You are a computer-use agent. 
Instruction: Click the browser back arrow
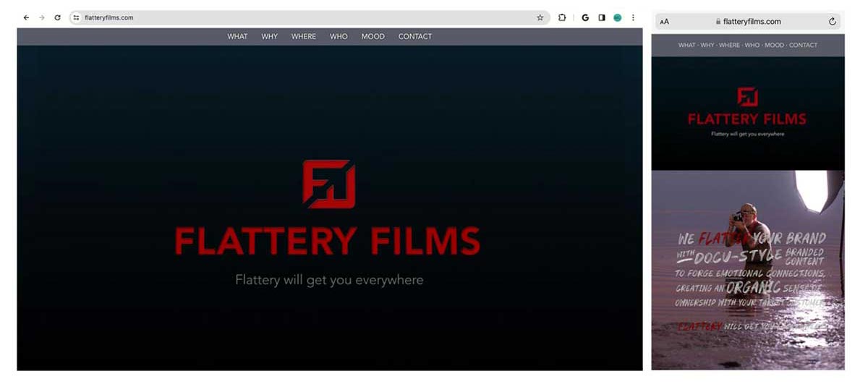[26, 17]
